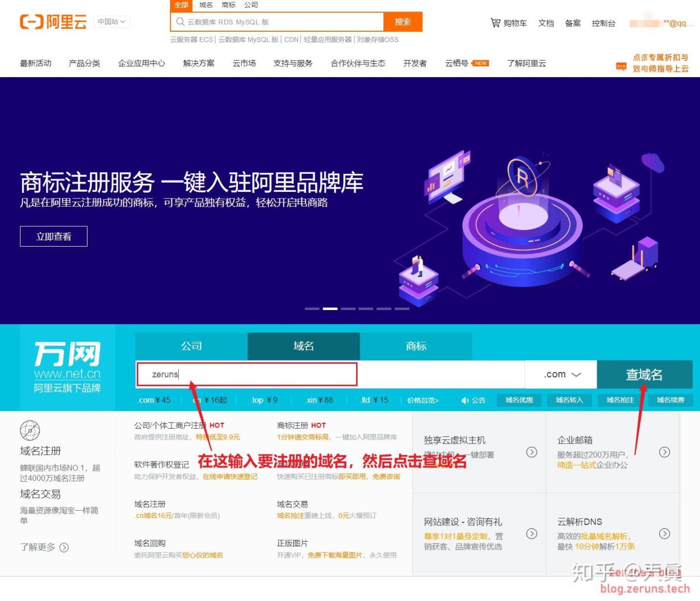700x601 pixels.
Task: Select the last banner carousel indicator
Action: pos(402,309)
